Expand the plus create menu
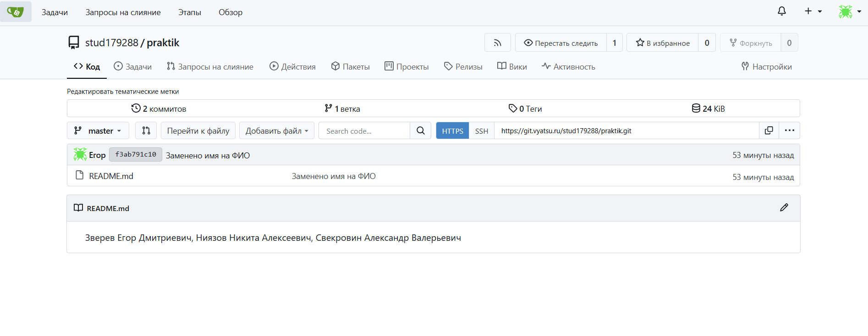The image size is (868, 336). (813, 11)
